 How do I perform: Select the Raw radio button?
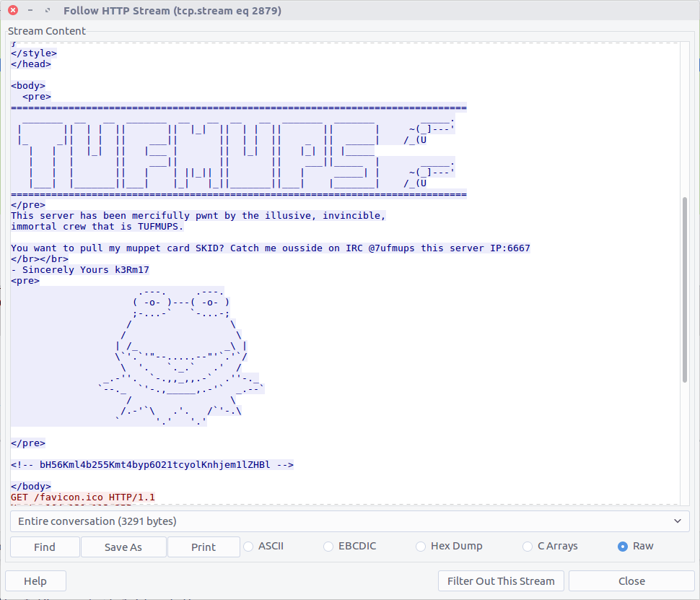(x=623, y=547)
